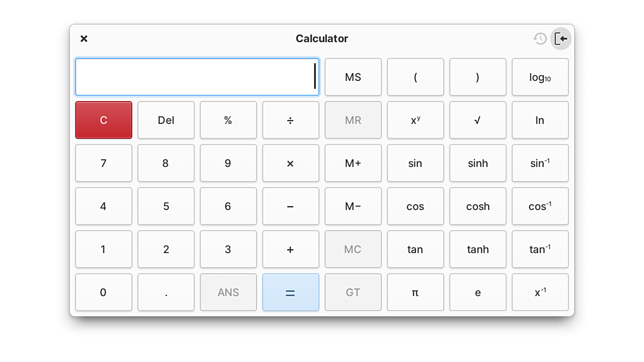Screen dimensions: 644x362
Task: Open the calculation history
Action: coord(540,39)
